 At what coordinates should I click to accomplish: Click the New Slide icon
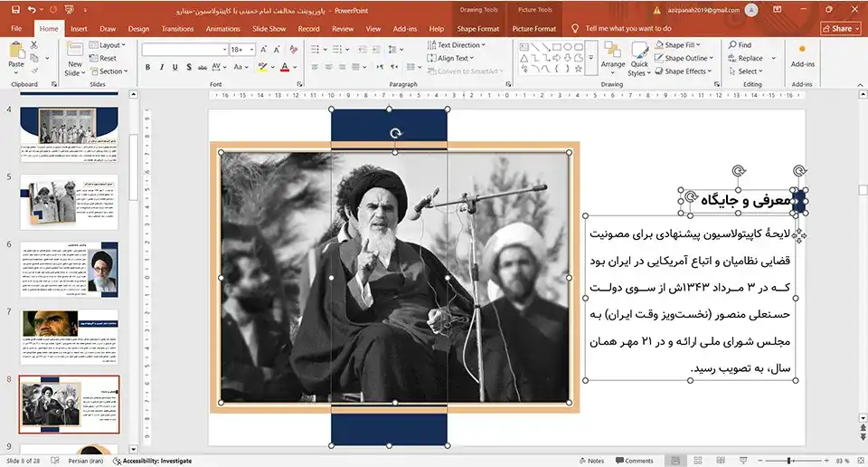click(75, 50)
